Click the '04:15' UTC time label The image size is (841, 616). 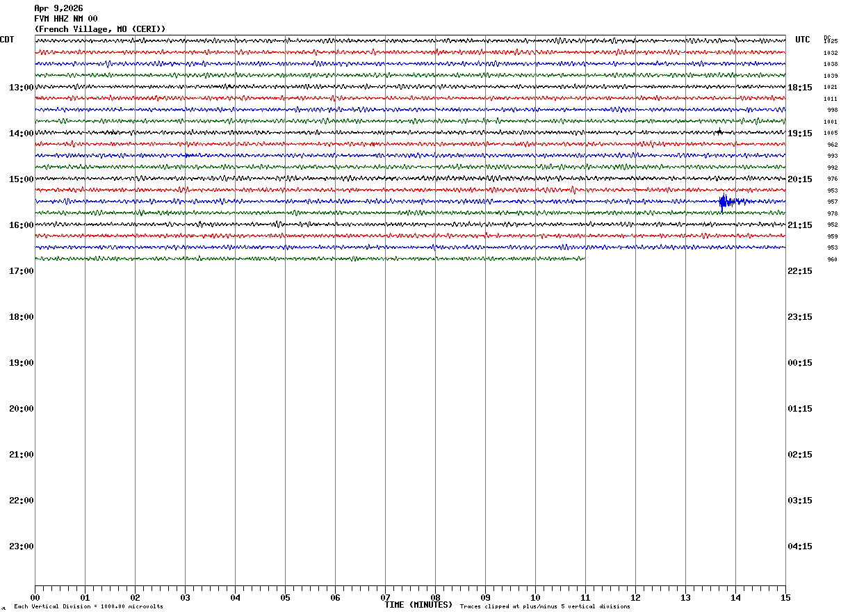[x=800, y=546]
